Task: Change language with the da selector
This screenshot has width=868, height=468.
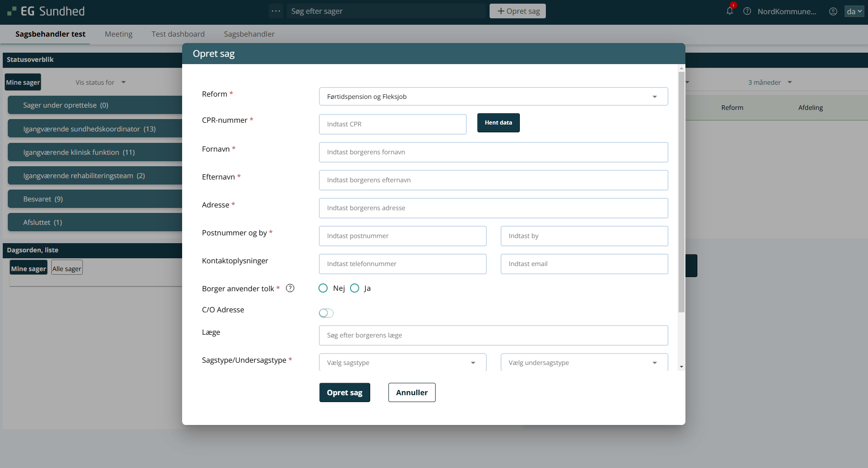Action: [853, 11]
